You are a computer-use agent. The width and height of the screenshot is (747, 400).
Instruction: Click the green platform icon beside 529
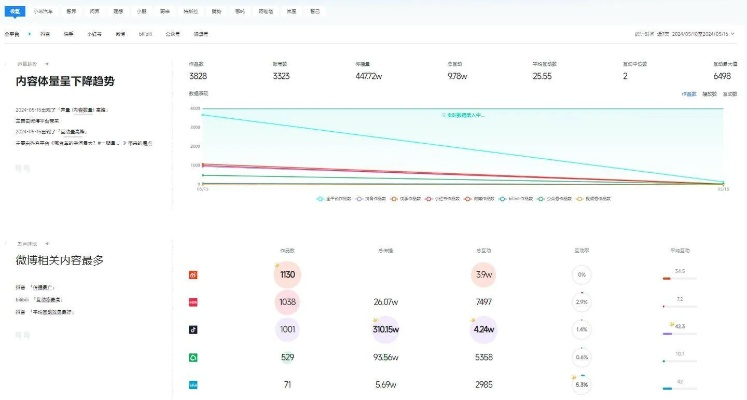(x=193, y=357)
